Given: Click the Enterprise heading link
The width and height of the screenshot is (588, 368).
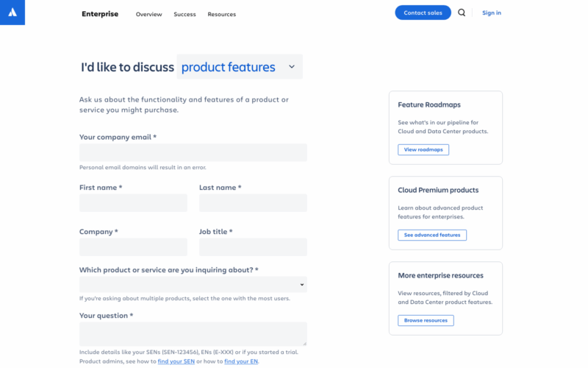Looking at the screenshot, I should tap(100, 14).
